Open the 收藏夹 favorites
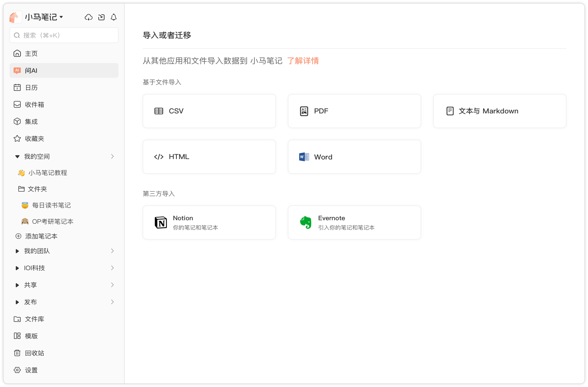Image resolution: width=588 pixels, height=387 pixels. coord(34,138)
